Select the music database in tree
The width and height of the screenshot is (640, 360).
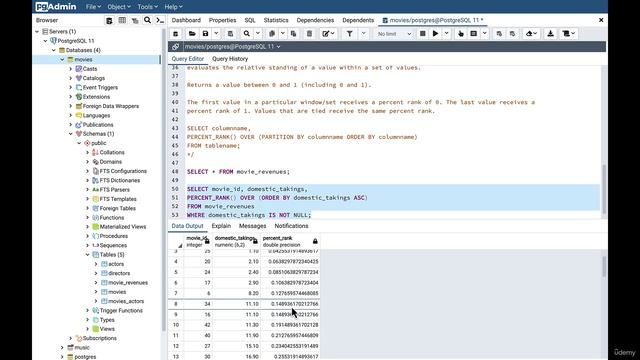coord(82,348)
